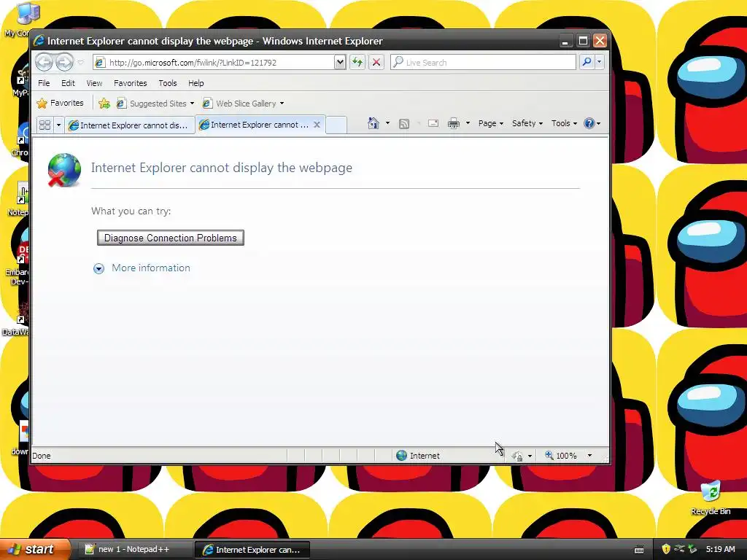The width and height of the screenshot is (747, 560).
Task: Open the Edit menu
Action: pyautogui.click(x=68, y=83)
